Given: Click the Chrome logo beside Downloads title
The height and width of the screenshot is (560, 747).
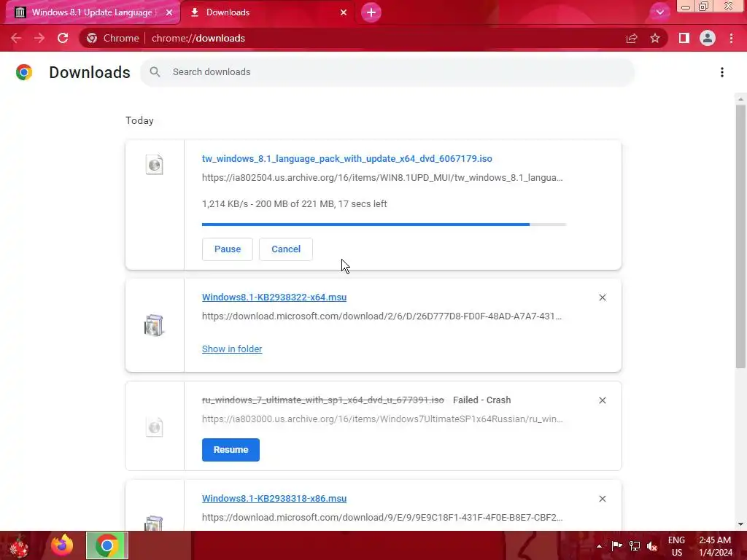Looking at the screenshot, I should [x=24, y=72].
